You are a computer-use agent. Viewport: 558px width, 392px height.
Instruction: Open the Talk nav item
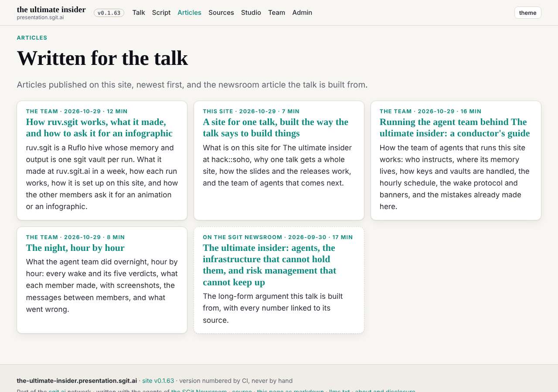point(139,13)
